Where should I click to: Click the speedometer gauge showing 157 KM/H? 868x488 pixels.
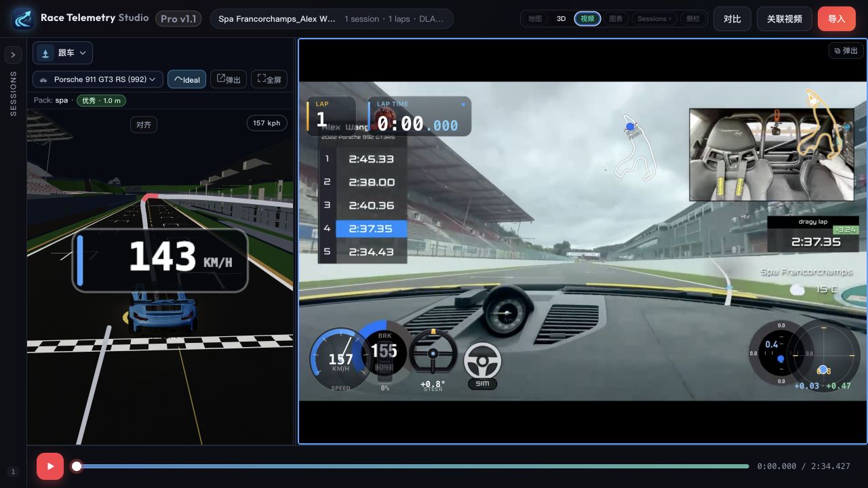click(340, 360)
